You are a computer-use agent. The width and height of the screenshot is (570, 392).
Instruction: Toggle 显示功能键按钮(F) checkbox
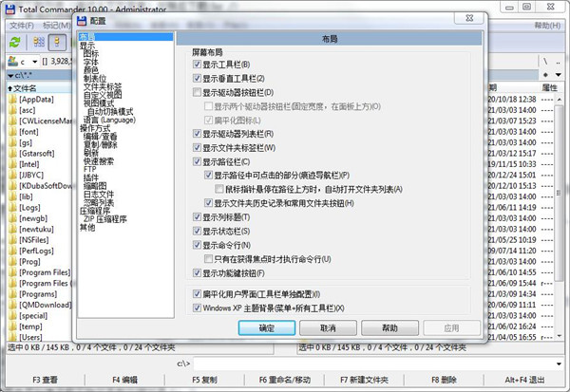pyautogui.click(x=197, y=273)
